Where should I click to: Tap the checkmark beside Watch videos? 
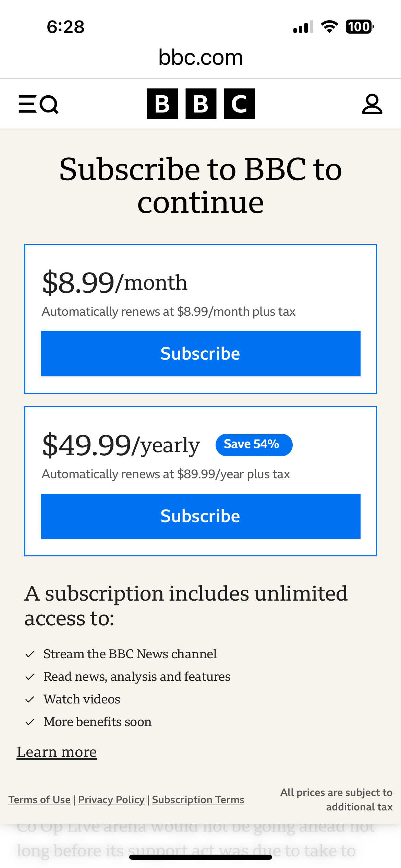(x=30, y=699)
